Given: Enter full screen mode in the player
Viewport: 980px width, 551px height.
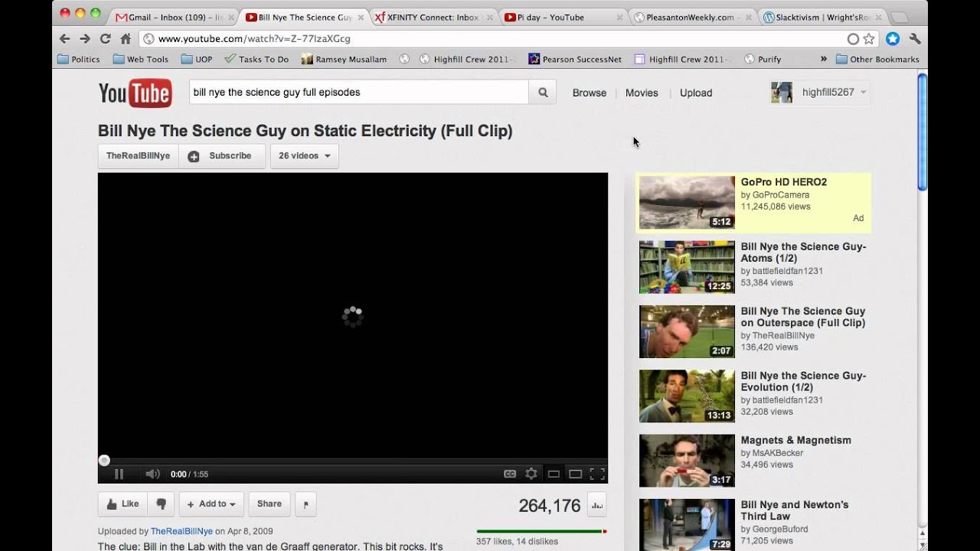Looking at the screenshot, I should coord(597,474).
